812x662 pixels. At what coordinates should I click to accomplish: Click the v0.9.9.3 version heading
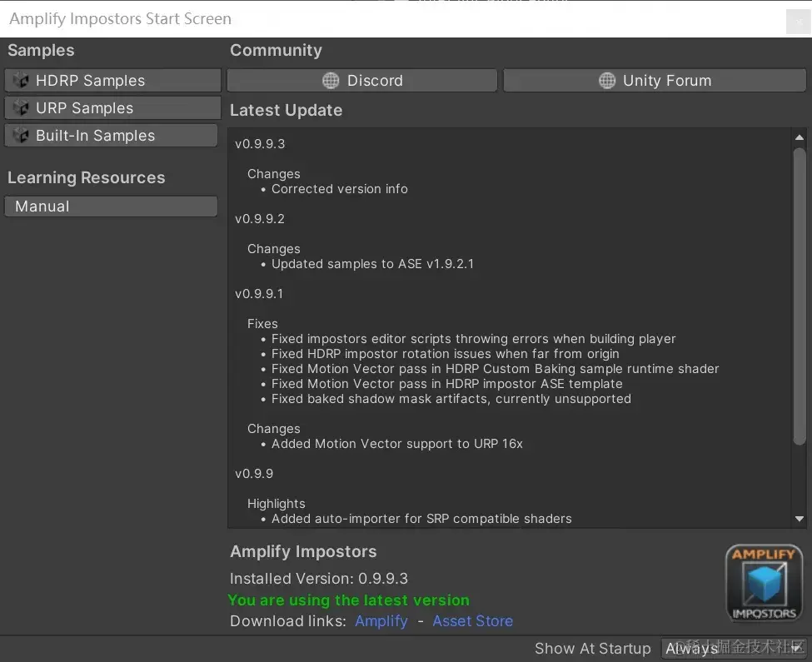click(260, 144)
